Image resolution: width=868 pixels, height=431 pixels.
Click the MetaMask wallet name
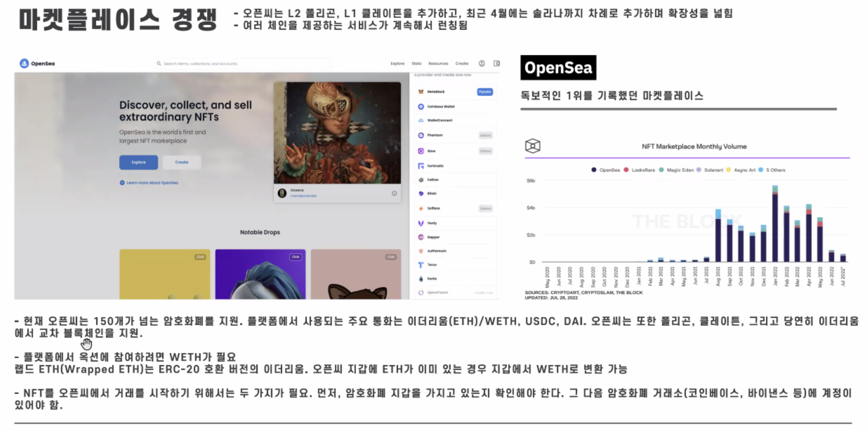tap(436, 92)
